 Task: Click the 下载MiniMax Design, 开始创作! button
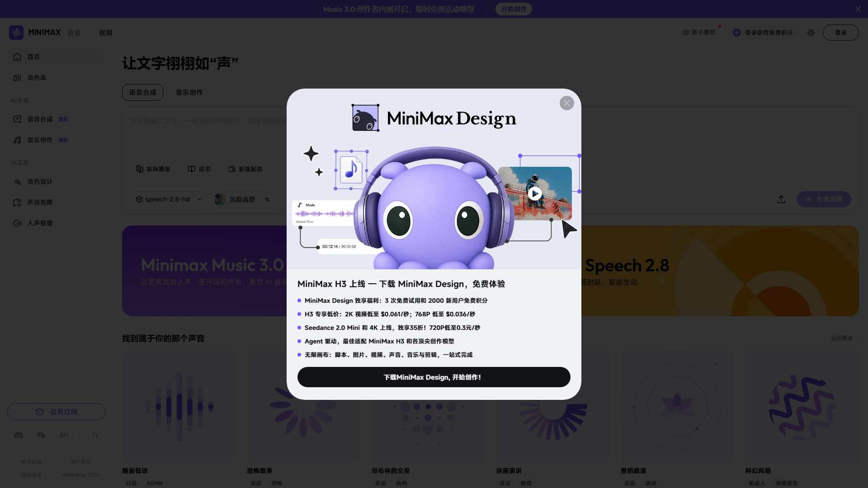coord(434,377)
